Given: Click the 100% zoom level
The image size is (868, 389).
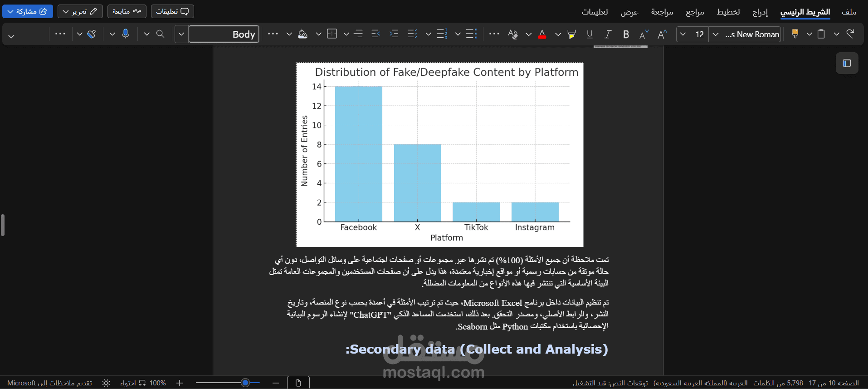Looking at the screenshot, I should (158, 383).
